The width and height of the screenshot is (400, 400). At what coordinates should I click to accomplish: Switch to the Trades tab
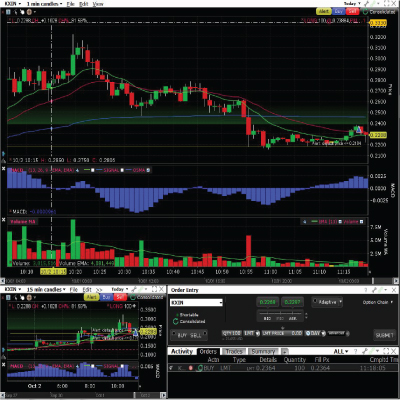(x=233, y=352)
